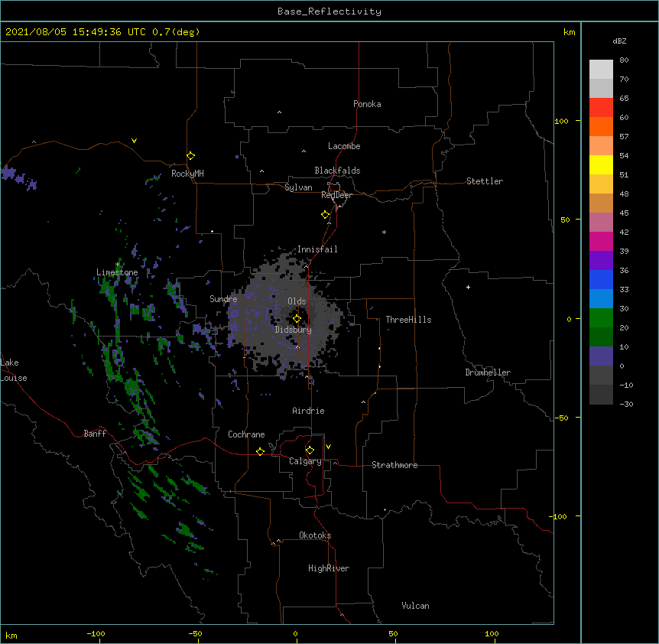Click the Airdrie city label

tap(309, 411)
